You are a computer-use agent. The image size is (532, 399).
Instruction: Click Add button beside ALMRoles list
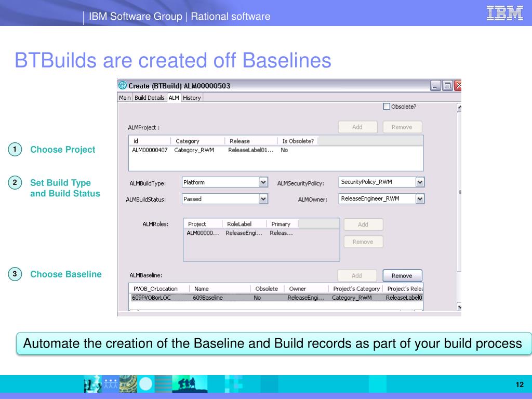point(363,224)
